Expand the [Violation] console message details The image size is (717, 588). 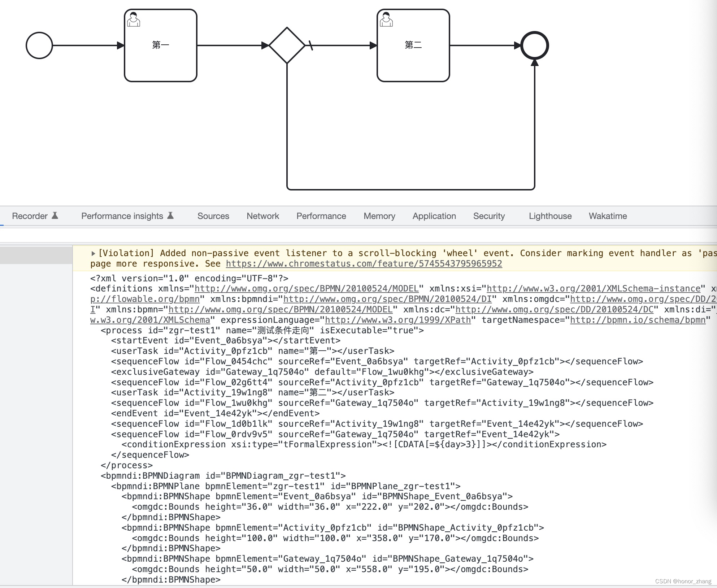point(93,253)
